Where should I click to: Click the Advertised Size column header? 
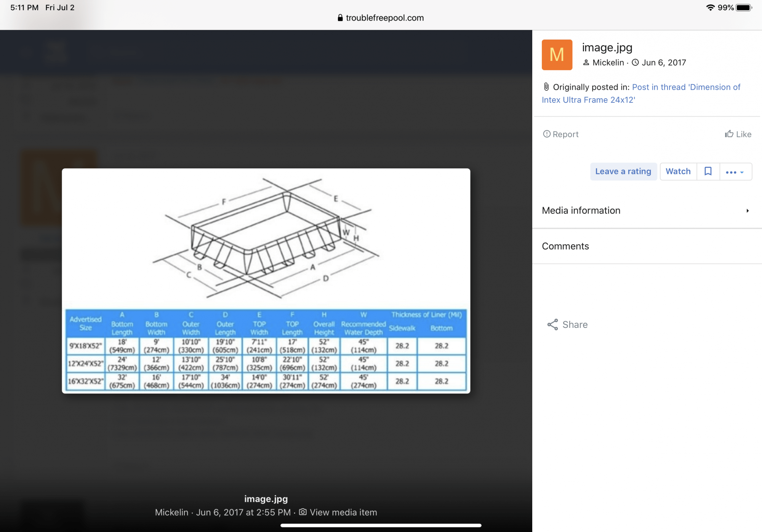(85, 323)
